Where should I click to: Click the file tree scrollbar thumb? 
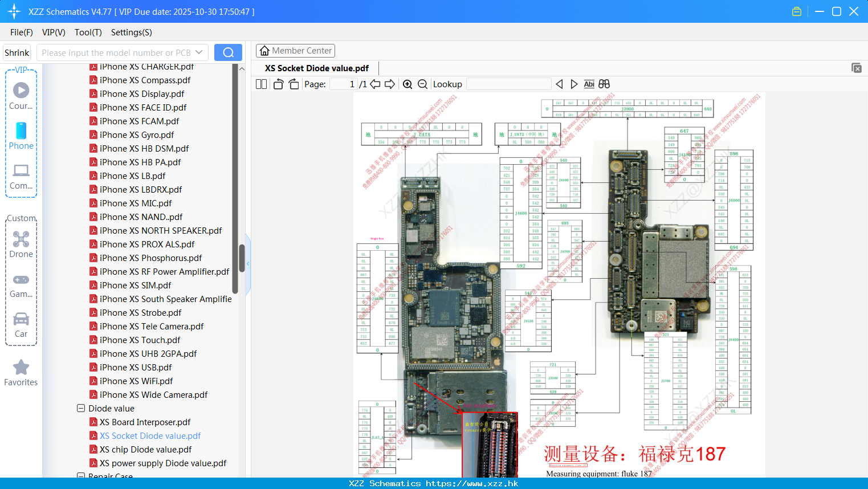(x=242, y=258)
